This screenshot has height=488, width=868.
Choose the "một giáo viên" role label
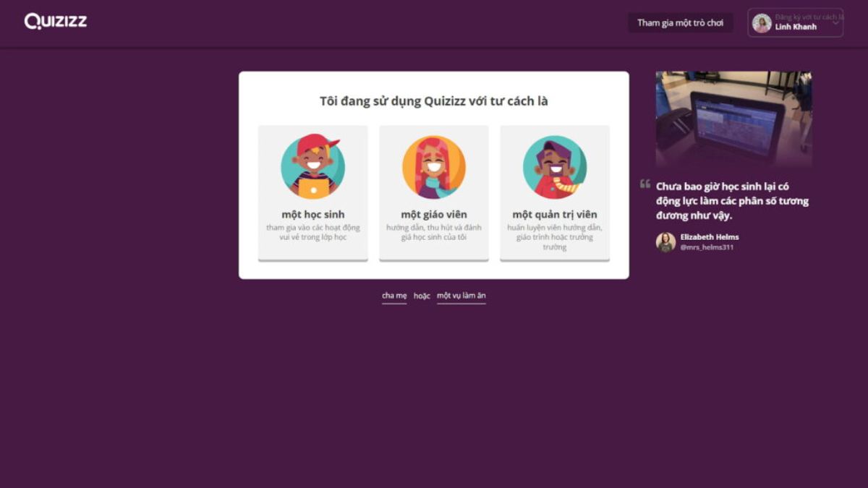tap(434, 215)
